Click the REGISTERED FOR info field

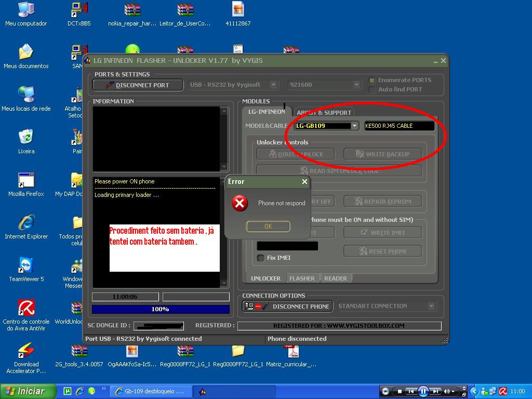[339, 326]
